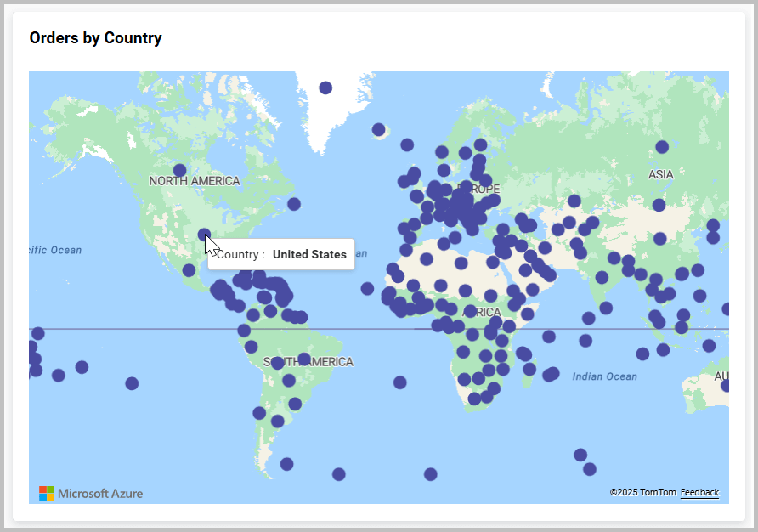Select the marker above NORTH AMERICA label
Viewport: 758px width, 532px height.
point(180,169)
